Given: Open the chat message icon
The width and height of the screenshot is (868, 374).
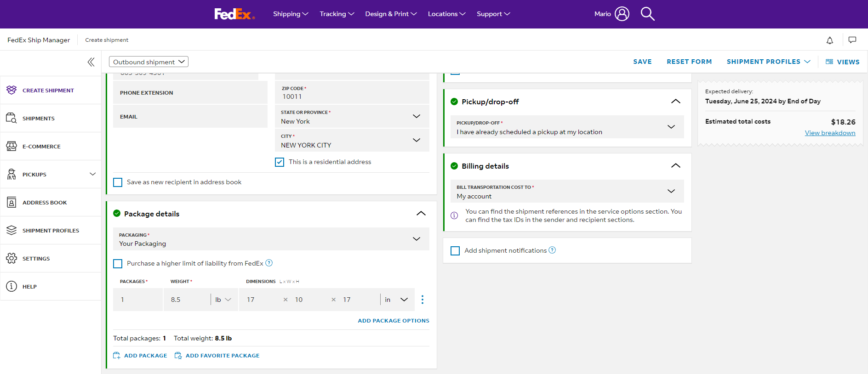Looking at the screenshot, I should 852,40.
